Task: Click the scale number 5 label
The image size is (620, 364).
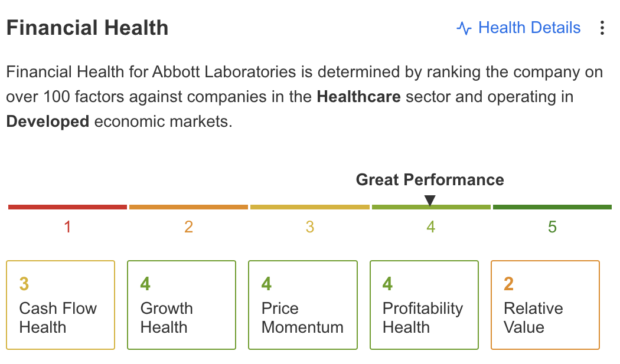Action: tap(552, 227)
